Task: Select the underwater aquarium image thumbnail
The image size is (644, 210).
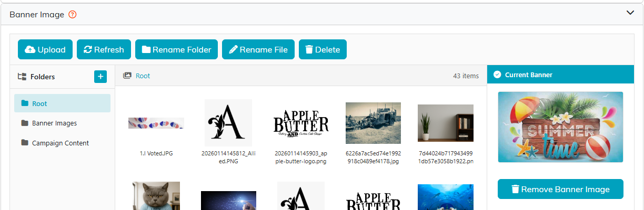Action: coord(446,197)
